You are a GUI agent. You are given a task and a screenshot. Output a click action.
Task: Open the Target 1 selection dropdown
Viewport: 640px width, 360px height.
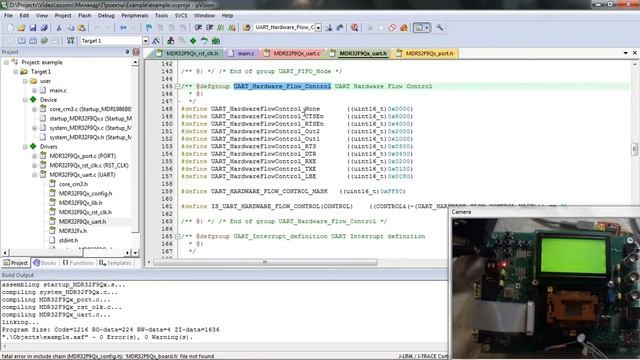click(145, 41)
